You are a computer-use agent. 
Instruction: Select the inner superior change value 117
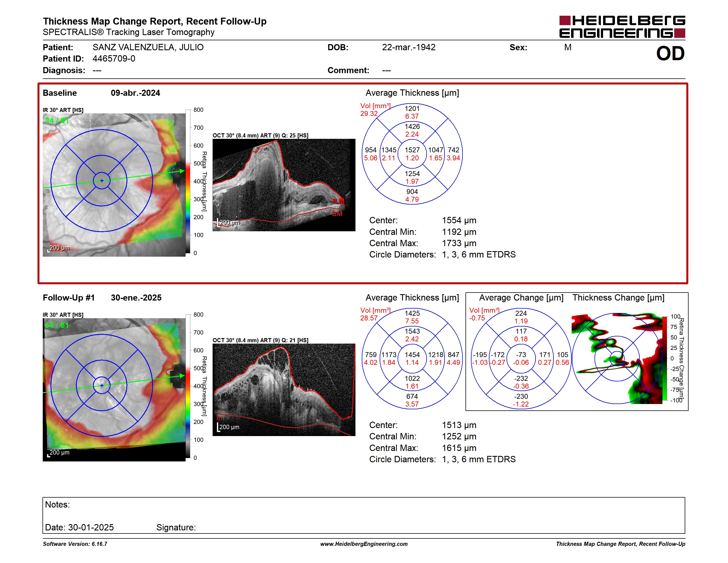[521, 331]
